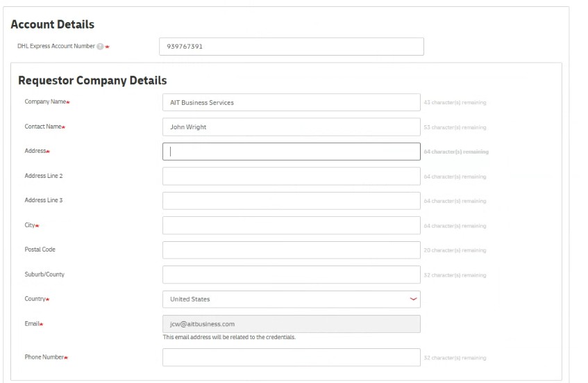Select the Address Line 3 text box
This screenshot has width=588, height=383.
tap(291, 201)
